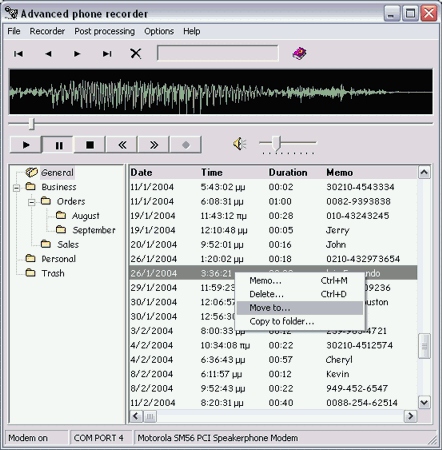The height and width of the screenshot is (450, 442).
Task: Click the list's scroll up arrow
Action: [x=424, y=172]
